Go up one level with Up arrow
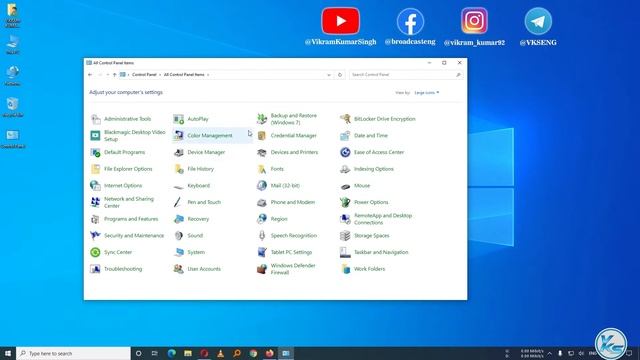The image size is (640, 360). 115,75
